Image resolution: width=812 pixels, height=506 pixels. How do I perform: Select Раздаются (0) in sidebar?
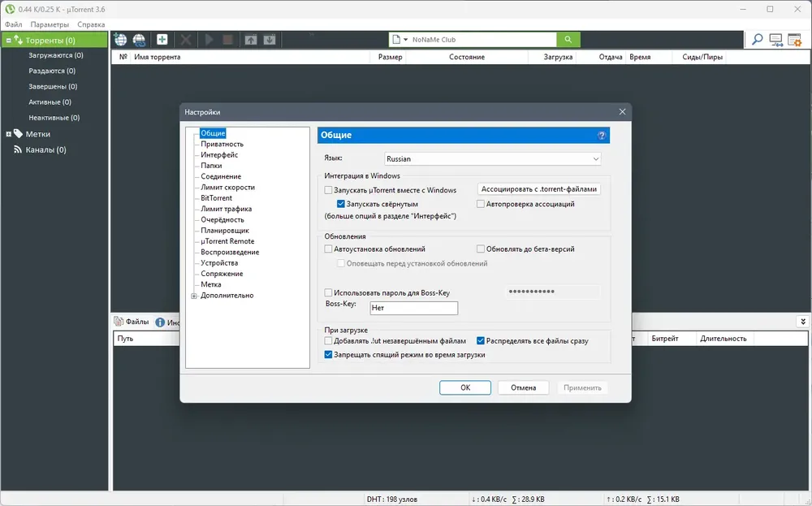tap(52, 71)
